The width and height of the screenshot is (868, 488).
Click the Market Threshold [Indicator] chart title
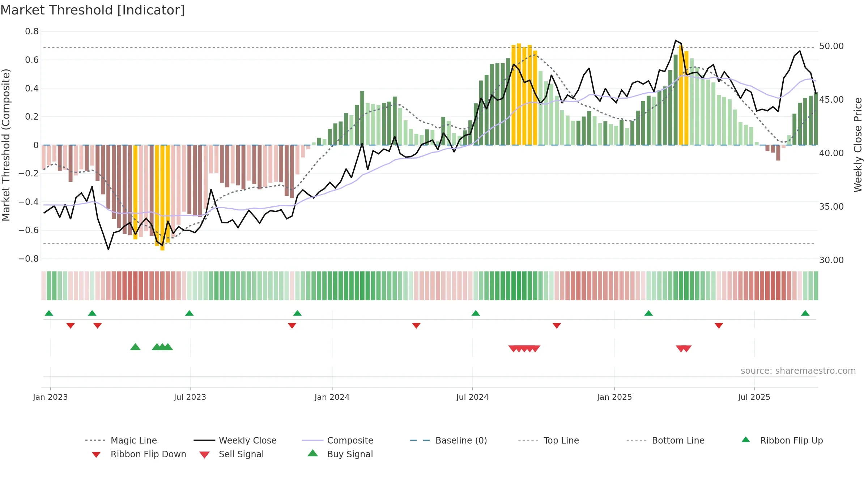coord(93,10)
